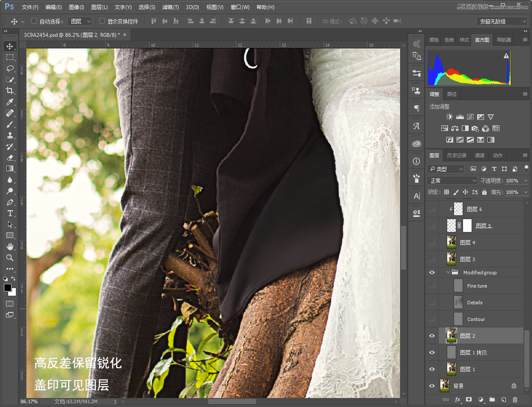Select the Details layer

click(x=475, y=303)
